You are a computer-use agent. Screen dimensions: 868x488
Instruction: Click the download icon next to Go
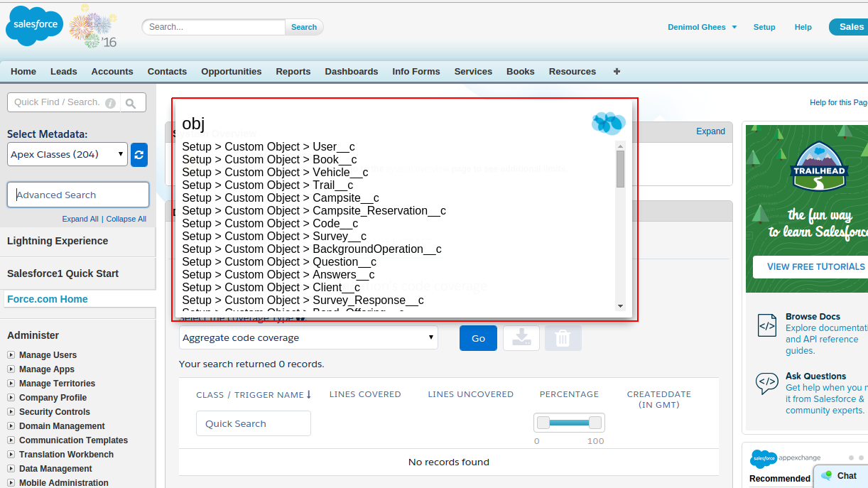tap(521, 338)
